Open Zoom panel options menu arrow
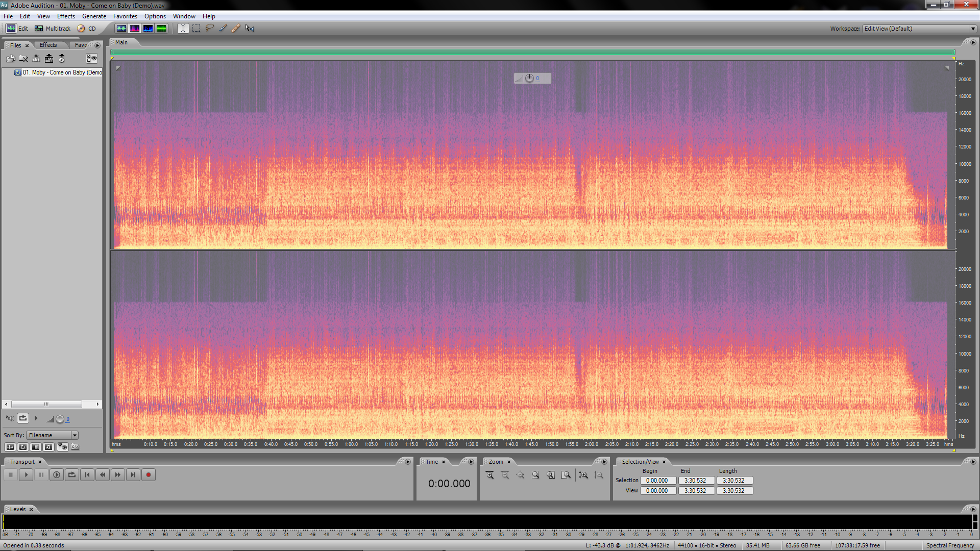980x551 pixels. 604,462
